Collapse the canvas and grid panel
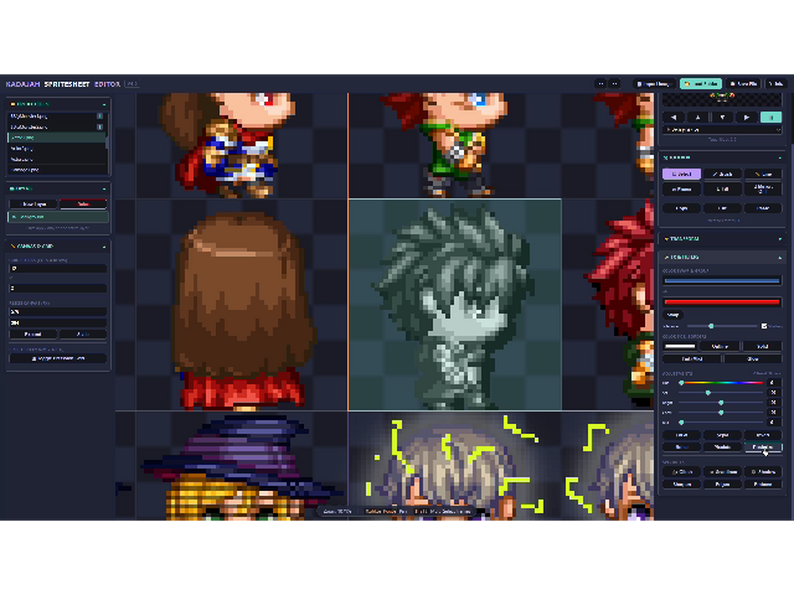 (x=58, y=246)
